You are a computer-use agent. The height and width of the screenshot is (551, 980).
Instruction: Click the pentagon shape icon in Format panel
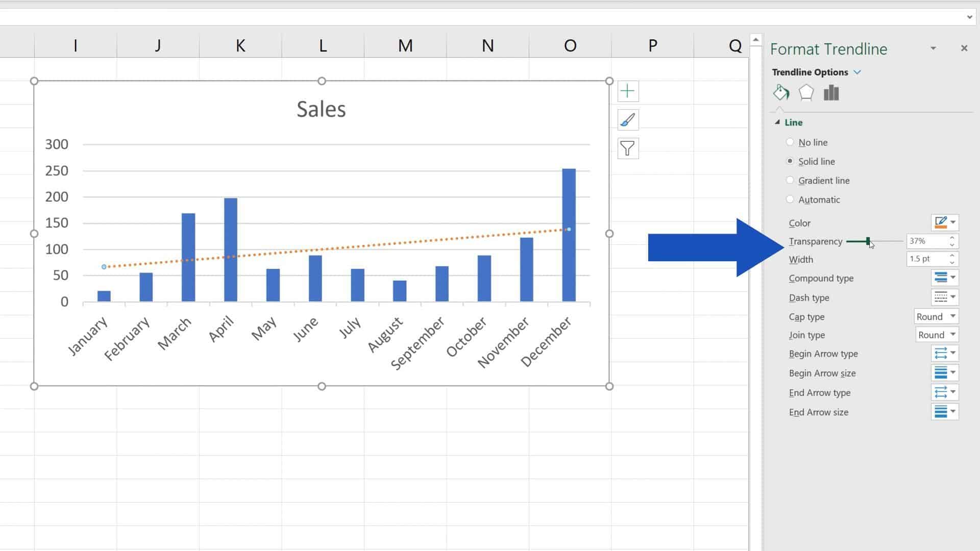coord(805,92)
